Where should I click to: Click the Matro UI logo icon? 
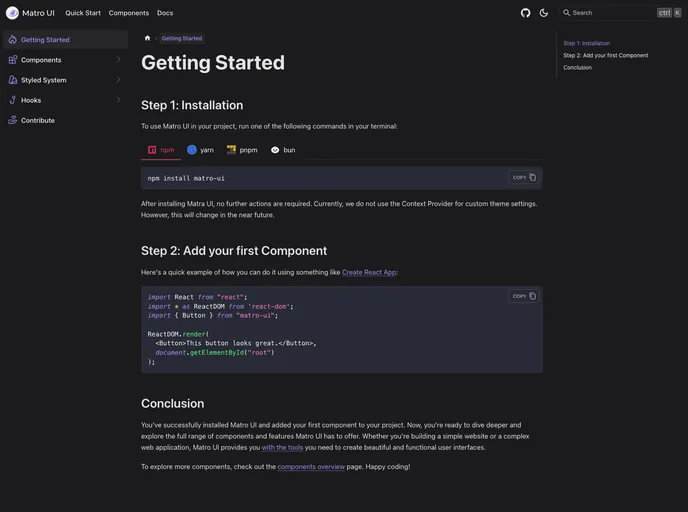[x=12, y=13]
